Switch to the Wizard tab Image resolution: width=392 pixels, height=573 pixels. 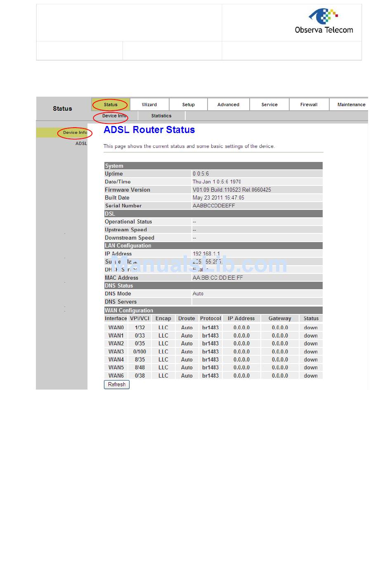pyautogui.click(x=149, y=105)
